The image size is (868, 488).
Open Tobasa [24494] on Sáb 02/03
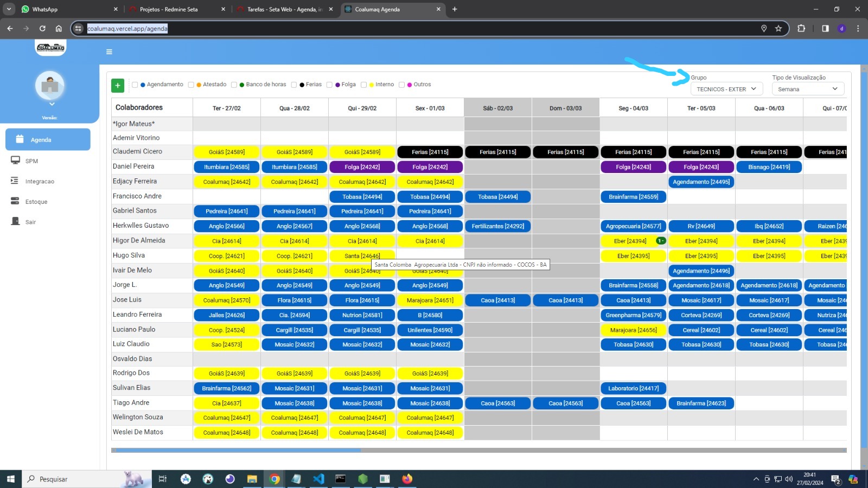tap(498, 197)
